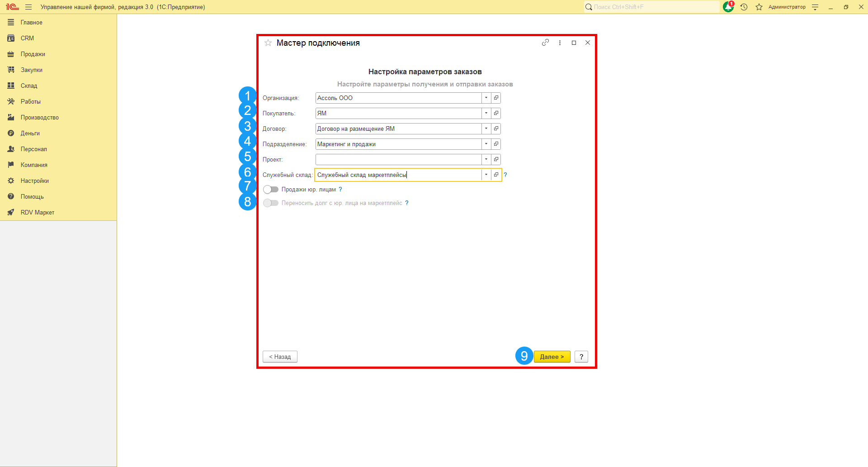
Task: Click the < Назад button
Action: tap(280, 357)
